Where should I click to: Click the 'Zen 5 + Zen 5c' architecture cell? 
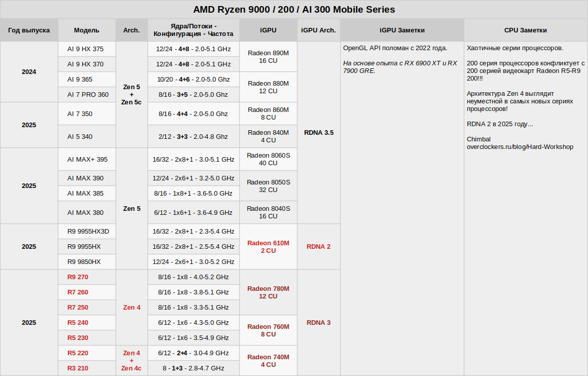point(132,94)
